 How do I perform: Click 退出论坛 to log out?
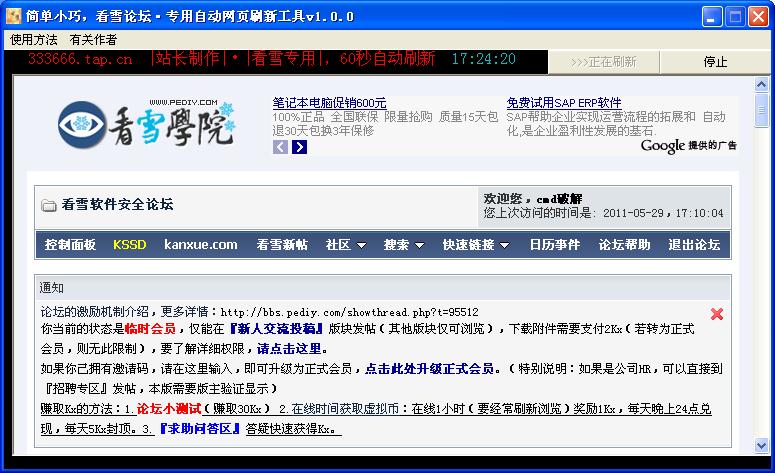[x=694, y=245]
